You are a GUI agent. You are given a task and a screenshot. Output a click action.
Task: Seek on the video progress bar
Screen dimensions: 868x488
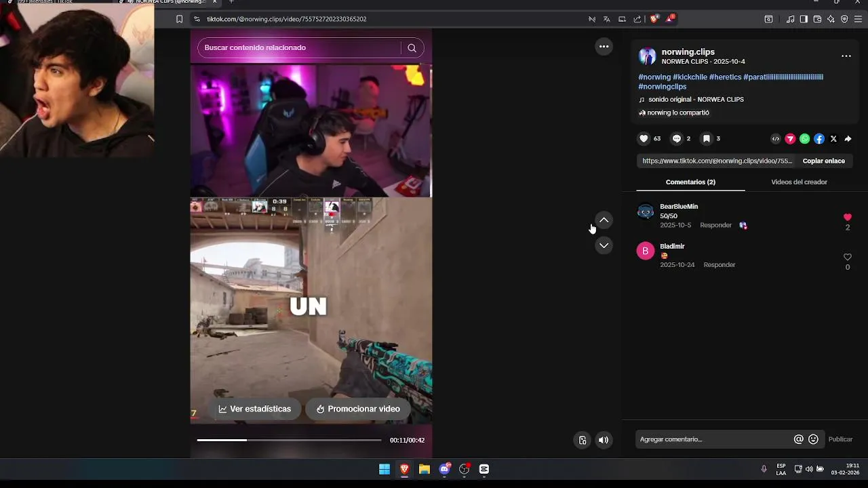(x=289, y=440)
